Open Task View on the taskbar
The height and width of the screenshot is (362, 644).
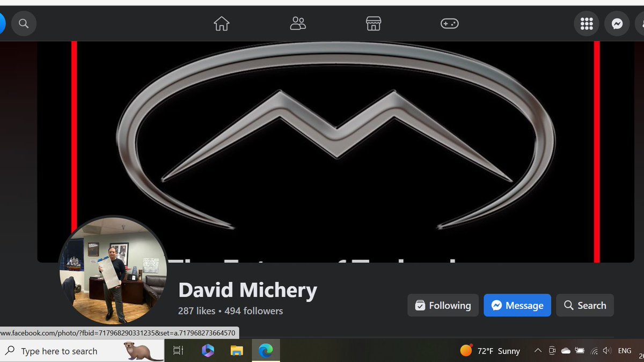(178, 351)
